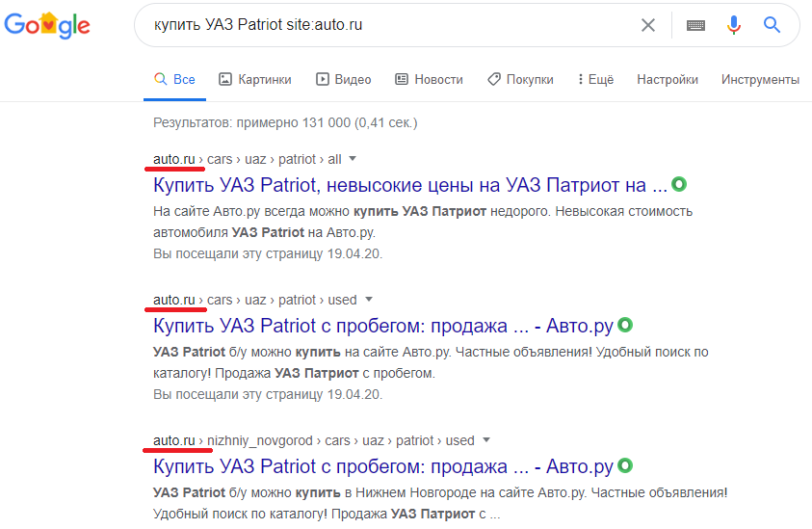Switch to the Картинки tab
Screen dimensions: 812x529
(x=255, y=79)
